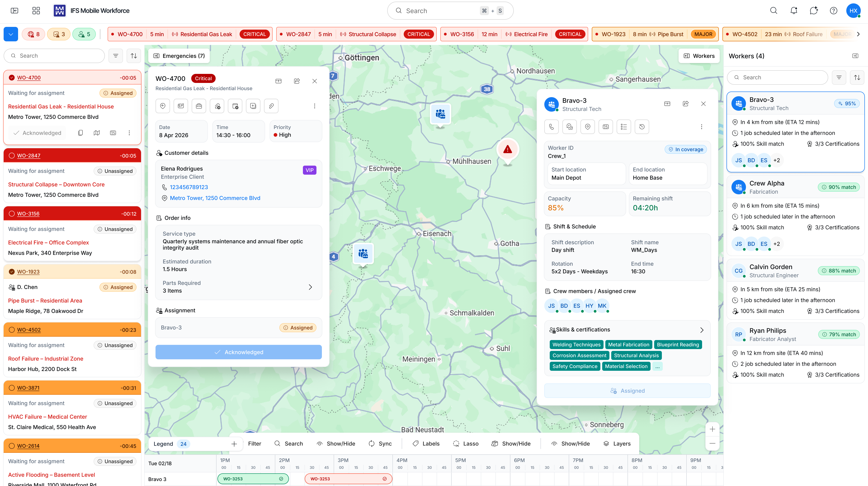Viewport: 868px width, 486px height.
Task: Expand the Legend with plus button
Action: coord(234,444)
